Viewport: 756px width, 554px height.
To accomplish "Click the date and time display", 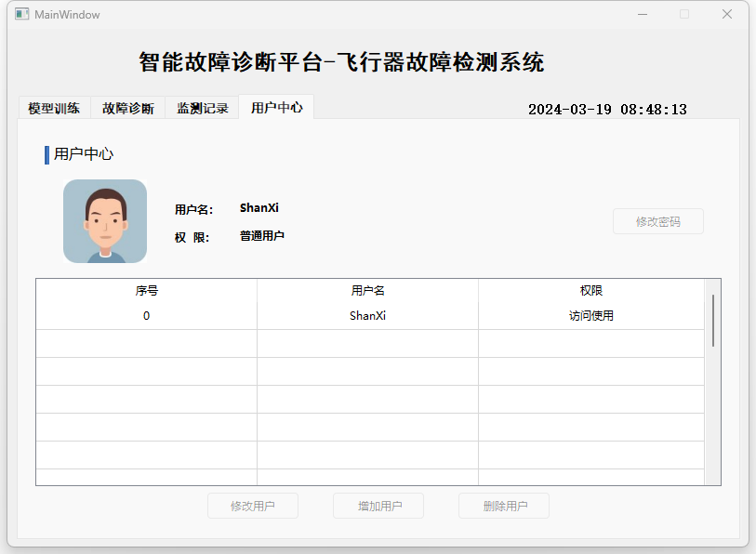I will [607, 110].
